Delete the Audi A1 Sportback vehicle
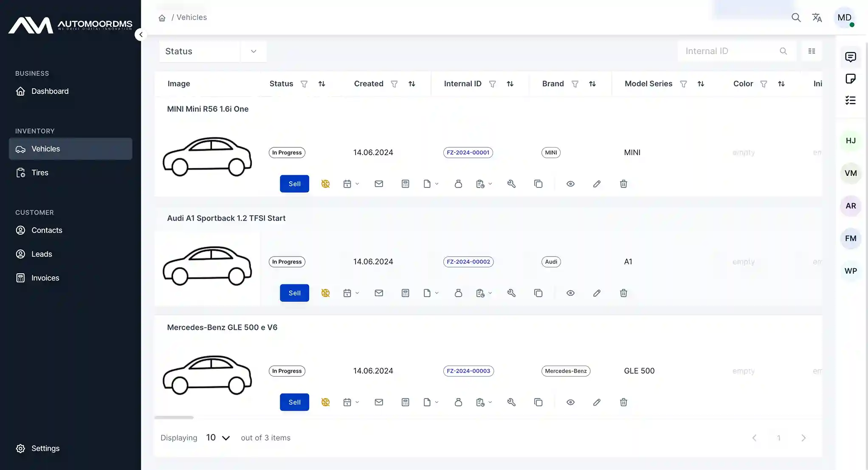 623,293
